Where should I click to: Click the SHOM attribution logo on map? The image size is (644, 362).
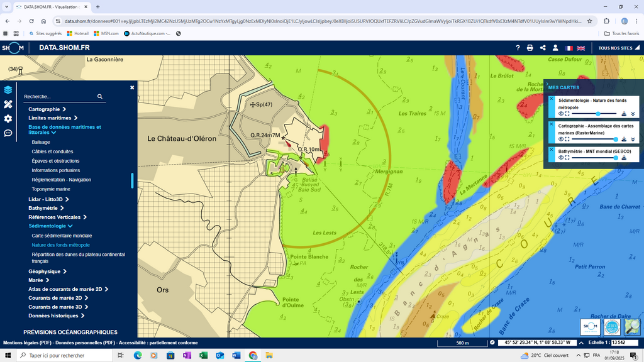(x=590, y=327)
